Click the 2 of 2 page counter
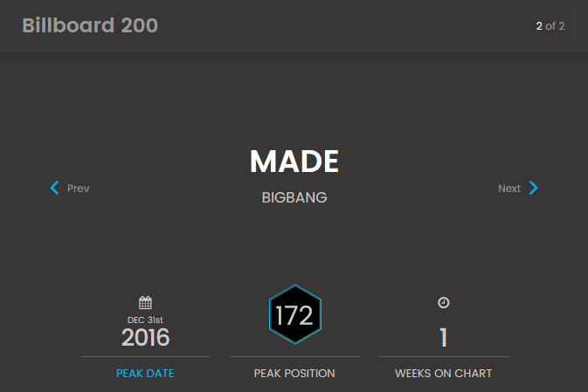The width and height of the screenshot is (588, 392). 550,26
